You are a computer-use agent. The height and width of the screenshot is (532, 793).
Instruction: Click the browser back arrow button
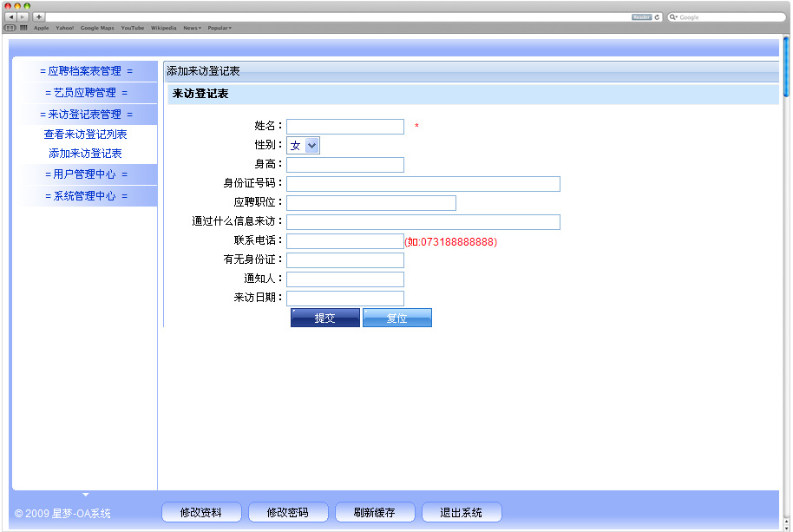[11, 17]
